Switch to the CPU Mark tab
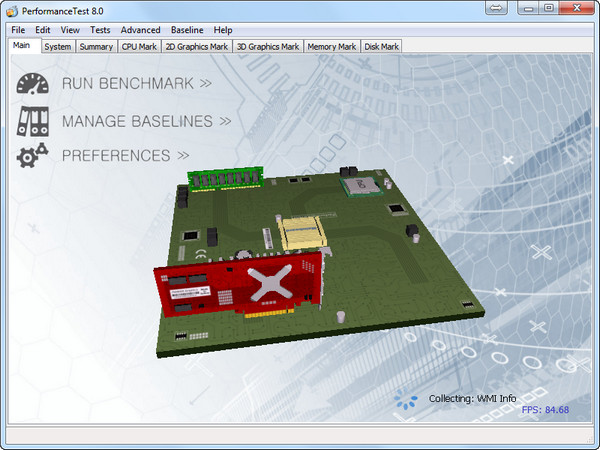 (x=139, y=46)
